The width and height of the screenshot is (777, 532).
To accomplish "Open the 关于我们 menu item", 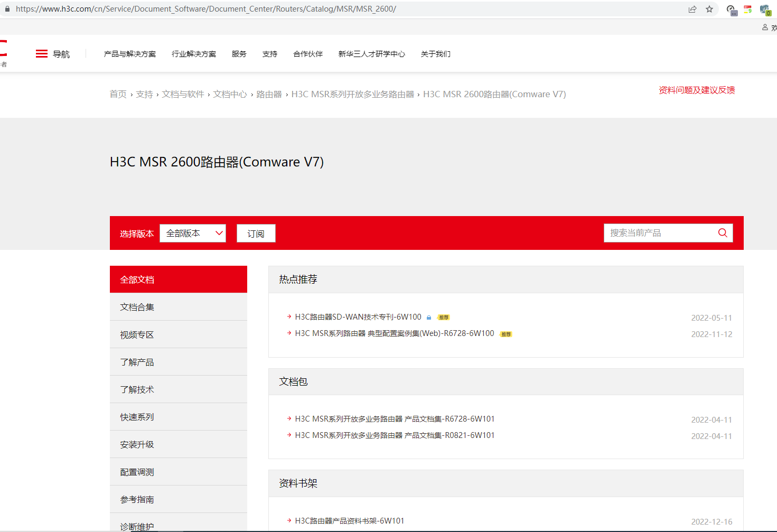I will pos(436,54).
